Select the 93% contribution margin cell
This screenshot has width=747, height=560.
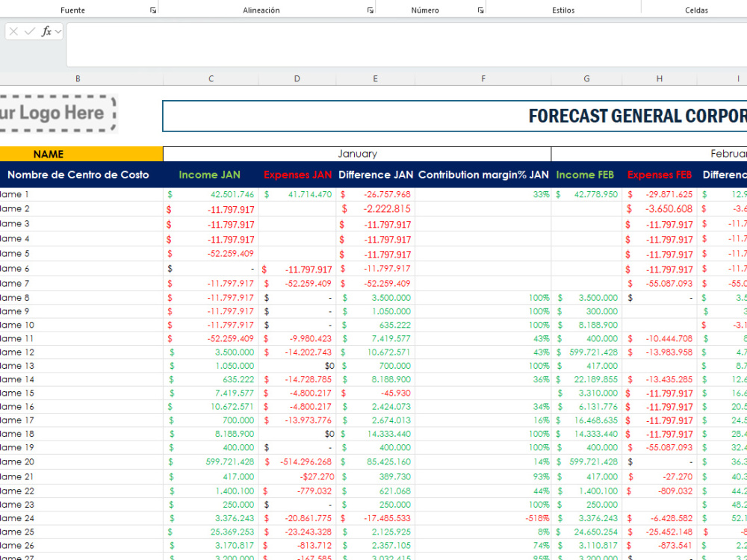(483, 476)
